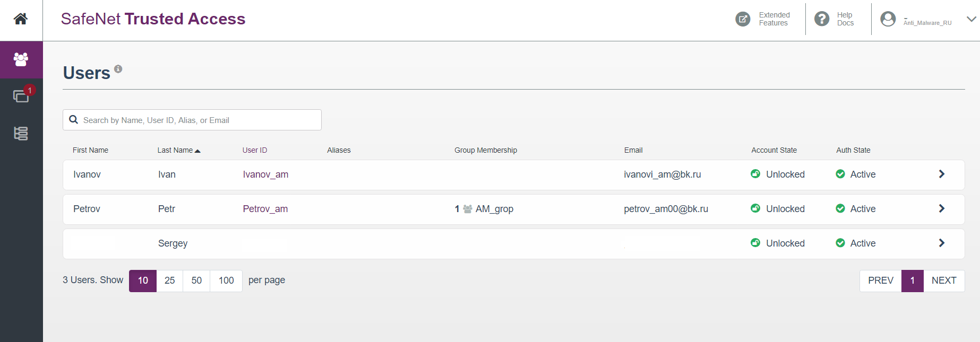Image resolution: width=980 pixels, height=342 pixels.
Task: Click the info icon beside the Users heading
Action: click(118, 69)
